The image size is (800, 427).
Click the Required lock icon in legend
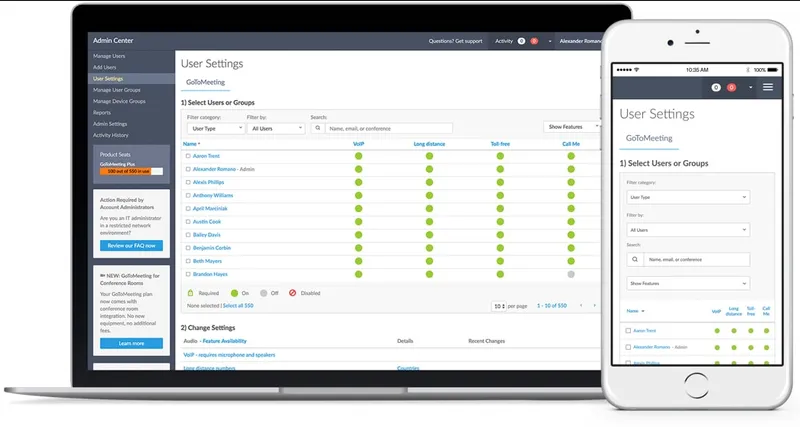190,293
